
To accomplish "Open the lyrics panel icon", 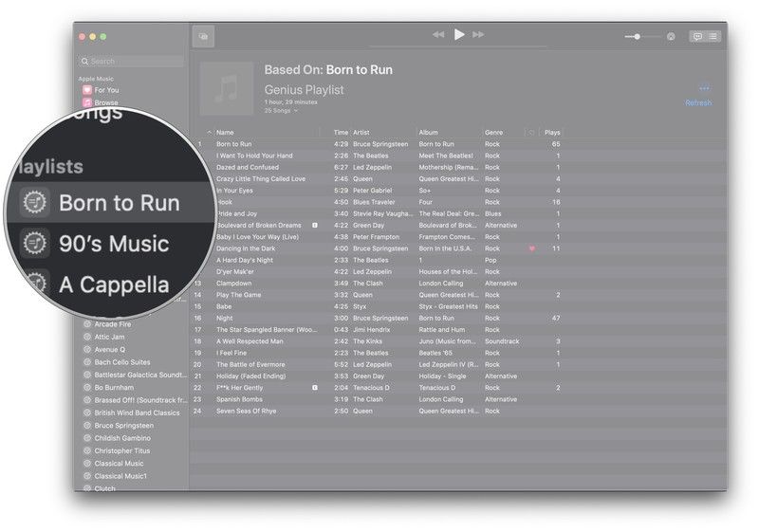I will coord(697,36).
